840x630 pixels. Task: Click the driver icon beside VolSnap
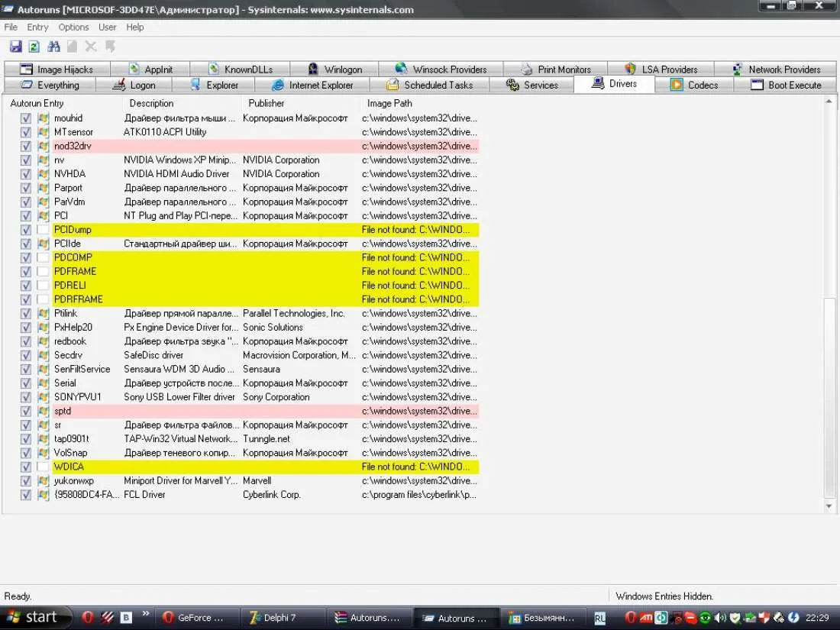(44, 452)
